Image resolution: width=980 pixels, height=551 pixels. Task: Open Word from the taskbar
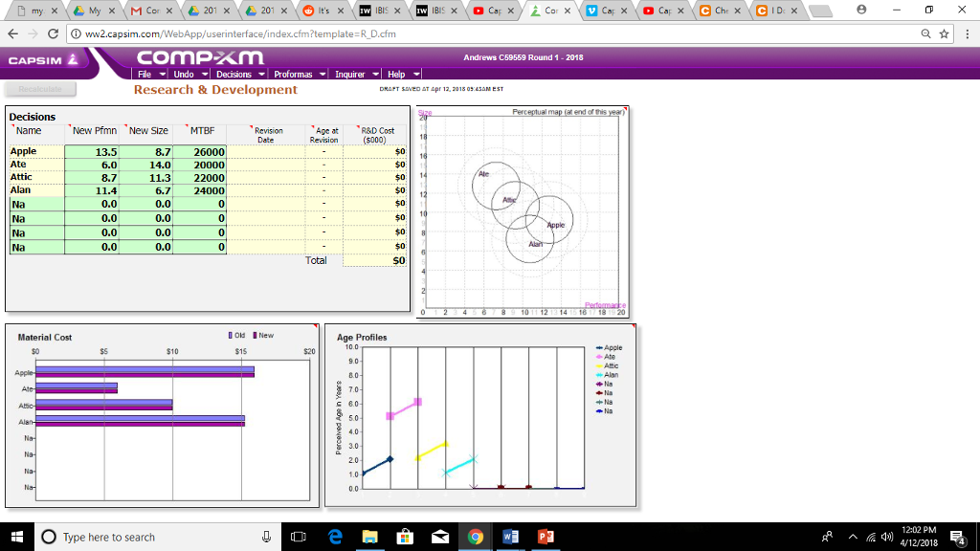coord(510,537)
